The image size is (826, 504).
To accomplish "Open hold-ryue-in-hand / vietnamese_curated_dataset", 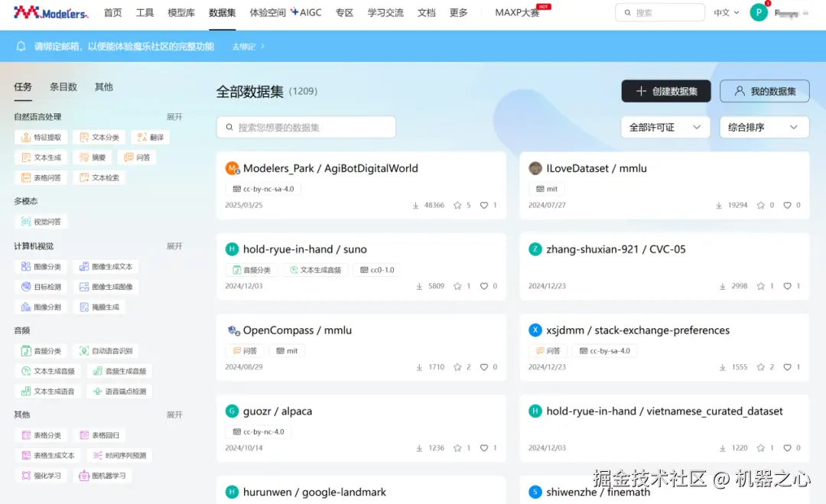I will (665, 411).
